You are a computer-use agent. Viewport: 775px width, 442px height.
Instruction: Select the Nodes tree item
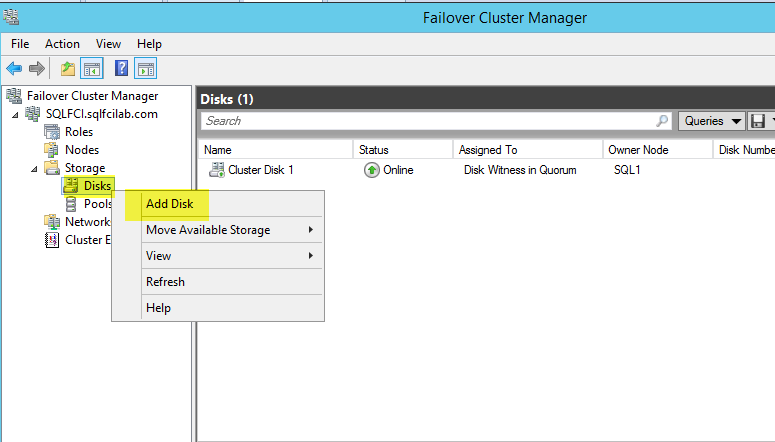pyautogui.click(x=82, y=150)
